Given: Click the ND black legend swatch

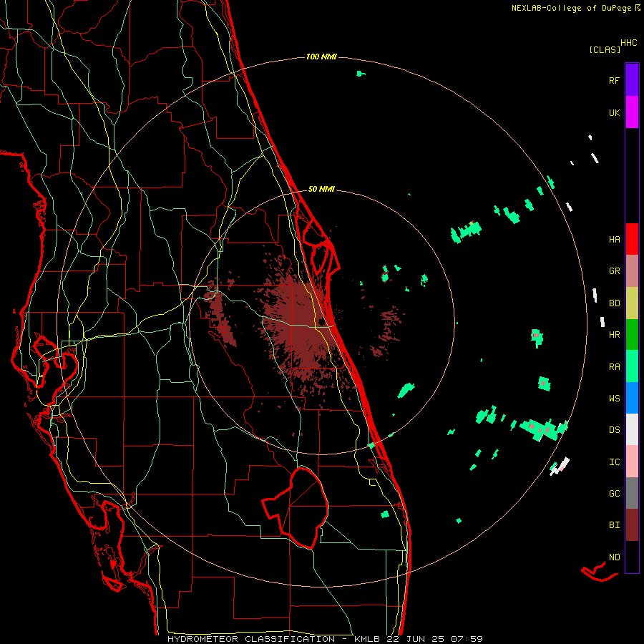Looking at the screenshot, I should coord(632,557).
